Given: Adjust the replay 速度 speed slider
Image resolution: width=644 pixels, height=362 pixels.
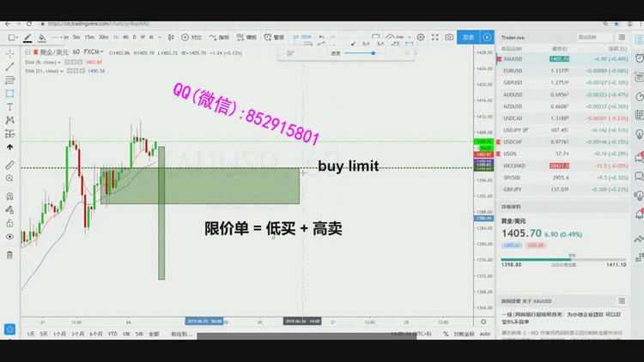Looking at the screenshot, I should click(373, 53).
